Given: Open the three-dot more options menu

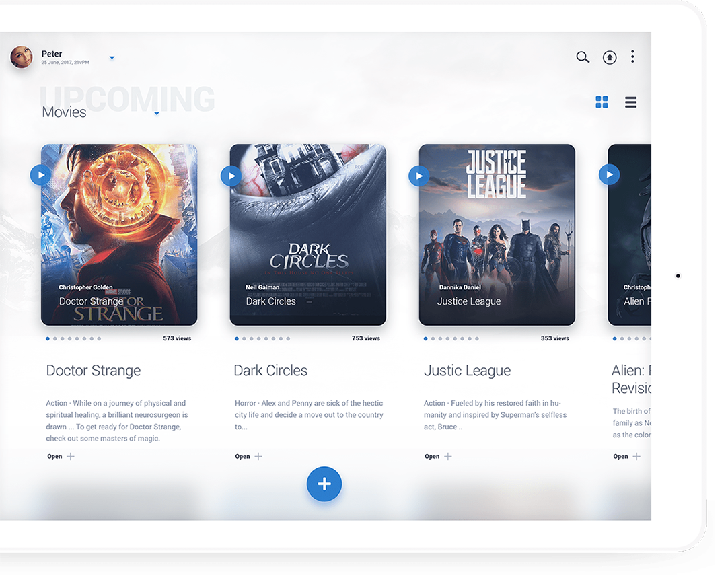Looking at the screenshot, I should tap(632, 57).
